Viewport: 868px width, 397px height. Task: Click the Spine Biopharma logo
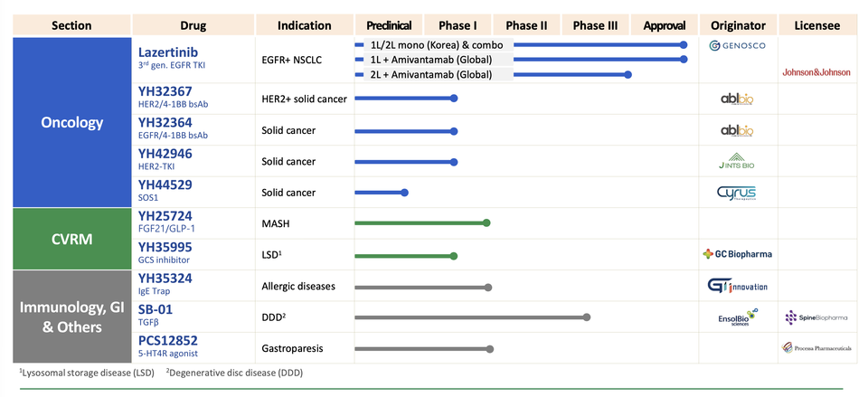coord(816,317)
